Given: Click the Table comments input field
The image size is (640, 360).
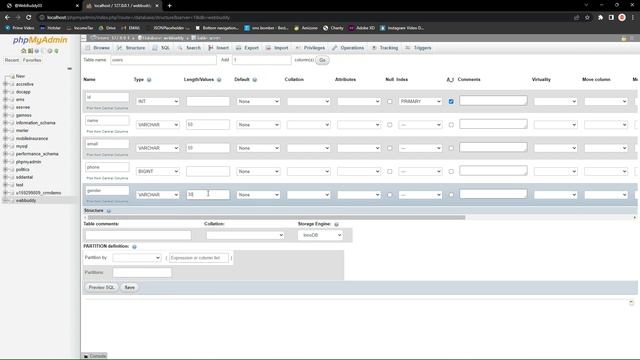Looking at the screenshot, I should (138, 235).
